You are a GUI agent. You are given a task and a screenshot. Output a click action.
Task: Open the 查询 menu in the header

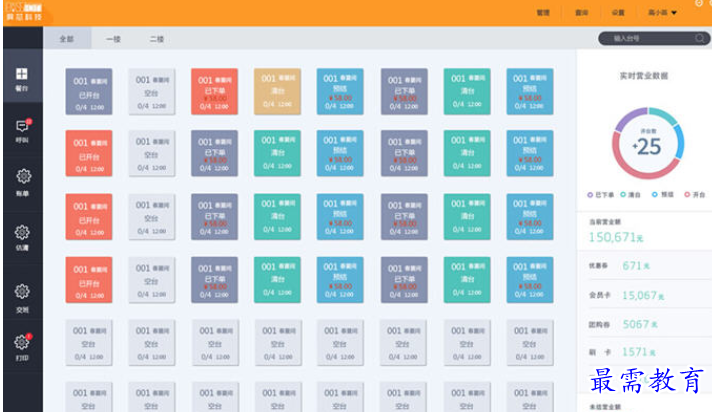pos(582,13)
